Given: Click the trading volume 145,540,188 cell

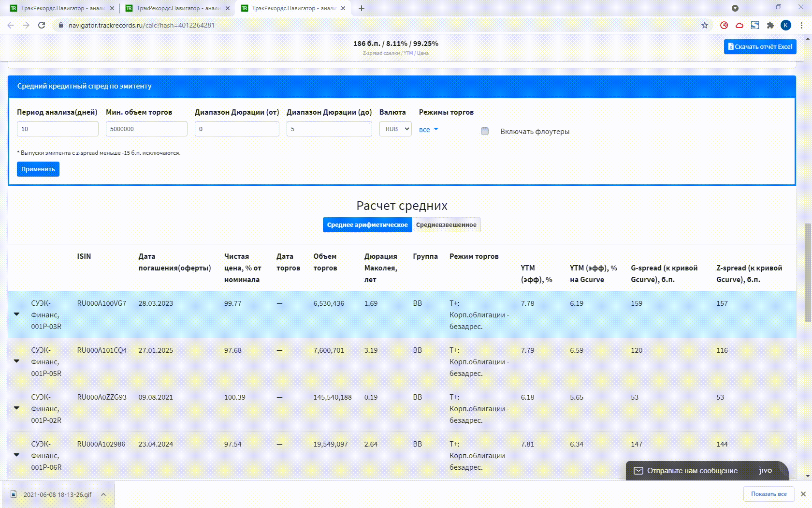Looking at the screenshot, I should tap(333, 397).
